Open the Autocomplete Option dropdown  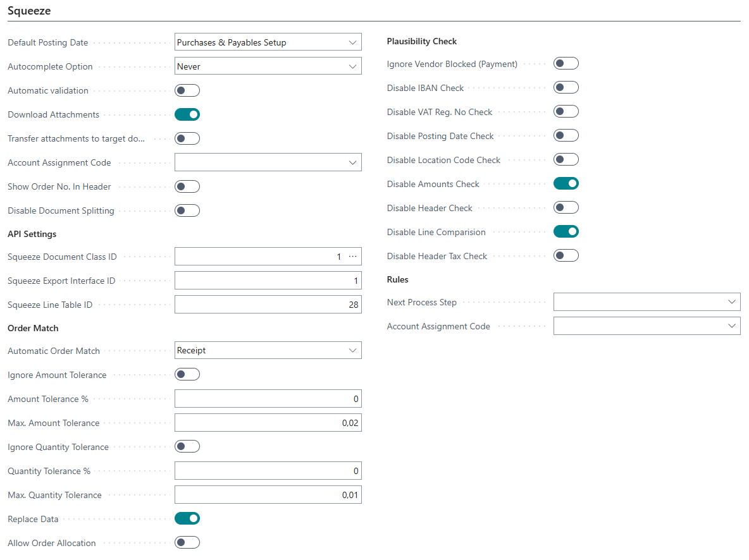point(352,66)
